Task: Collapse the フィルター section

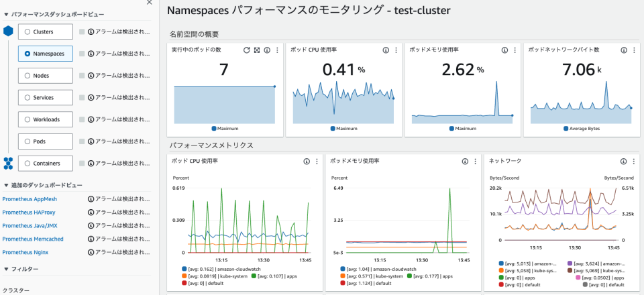Action: tap(6, 269)
